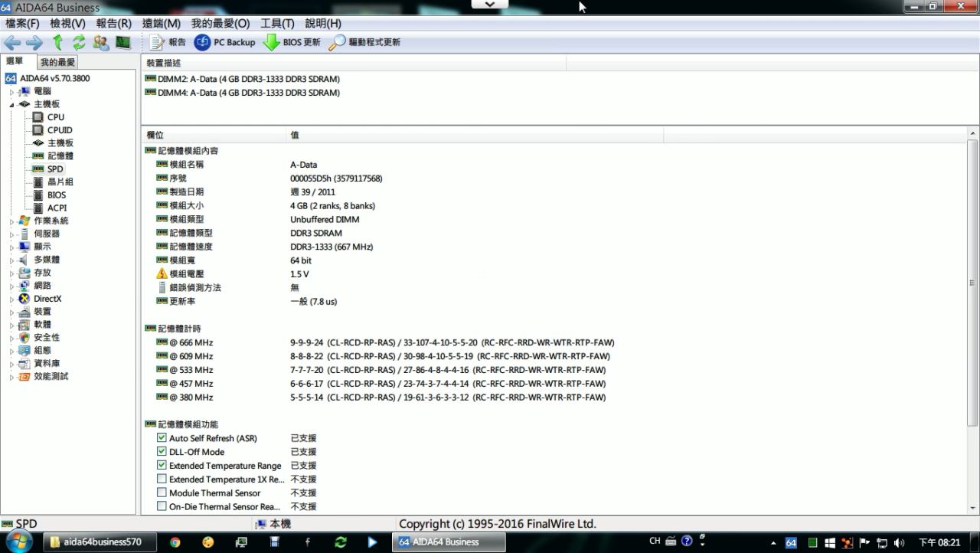Go forward with the blue right arrow
The height and width of the screenshot is (553, 980).
[x=34, y=43]
